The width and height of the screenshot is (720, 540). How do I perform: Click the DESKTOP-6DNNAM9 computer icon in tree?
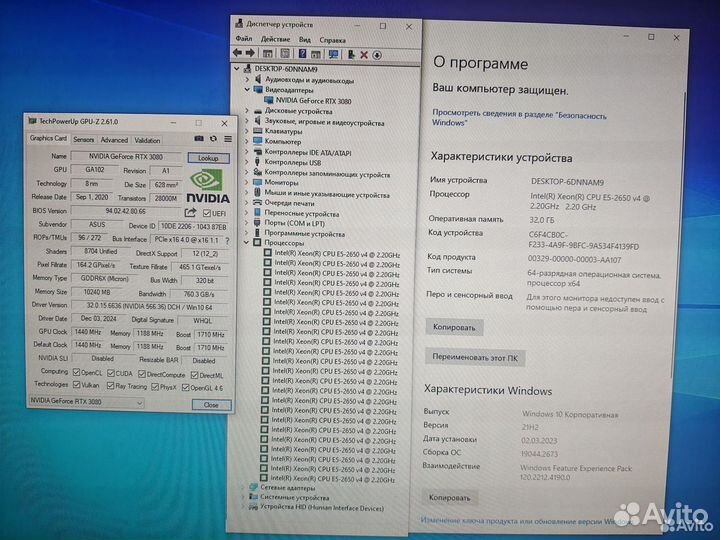[x=248, y=68]
